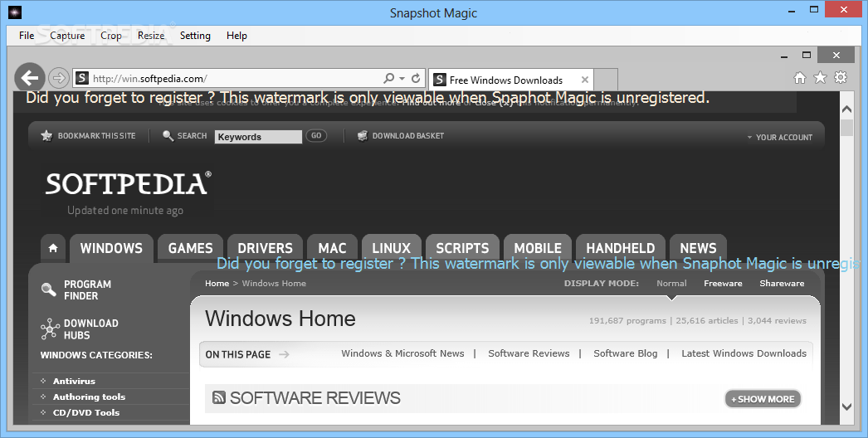
Task: Select the Drivers navigation tab
Action: [x=266, y=248]
